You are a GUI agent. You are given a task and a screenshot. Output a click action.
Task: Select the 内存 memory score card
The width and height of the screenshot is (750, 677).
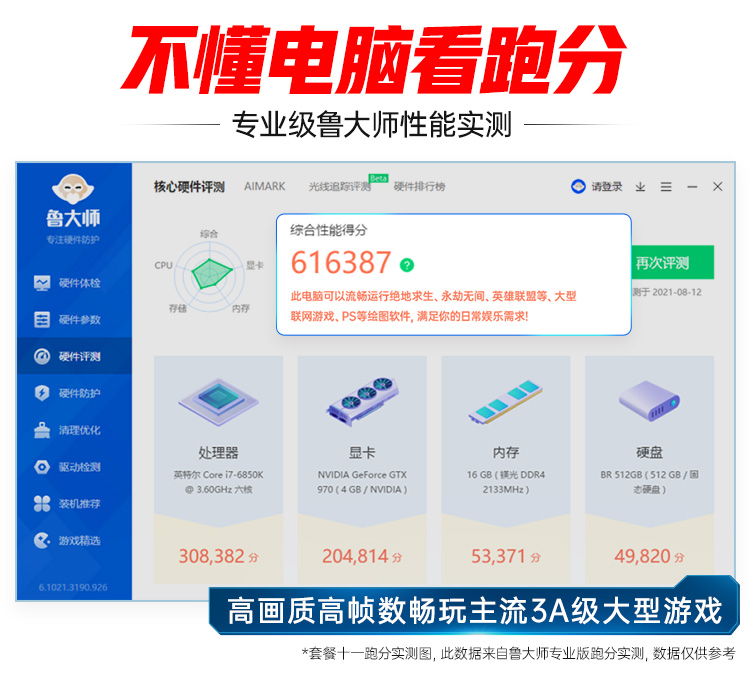click(506, 469)
